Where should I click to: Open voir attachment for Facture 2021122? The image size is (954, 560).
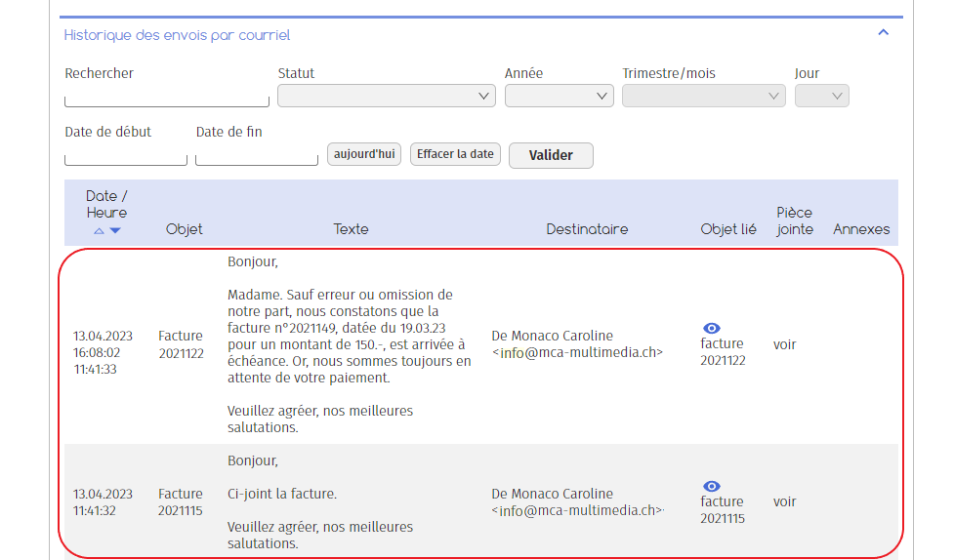click(784, 344)
